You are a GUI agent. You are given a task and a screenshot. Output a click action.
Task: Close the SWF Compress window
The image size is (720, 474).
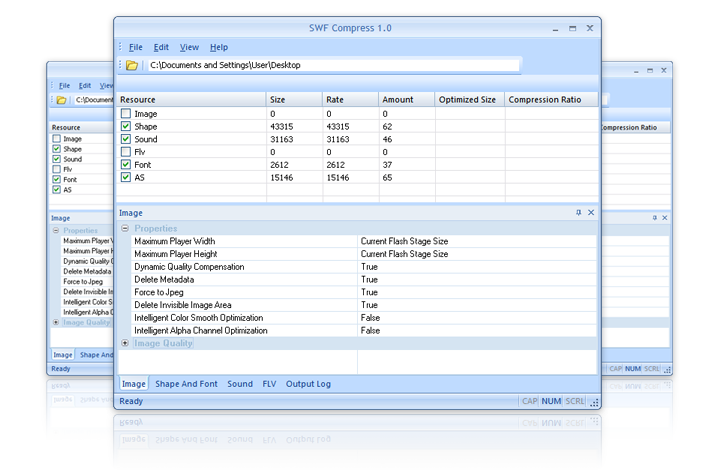[590, 27]
